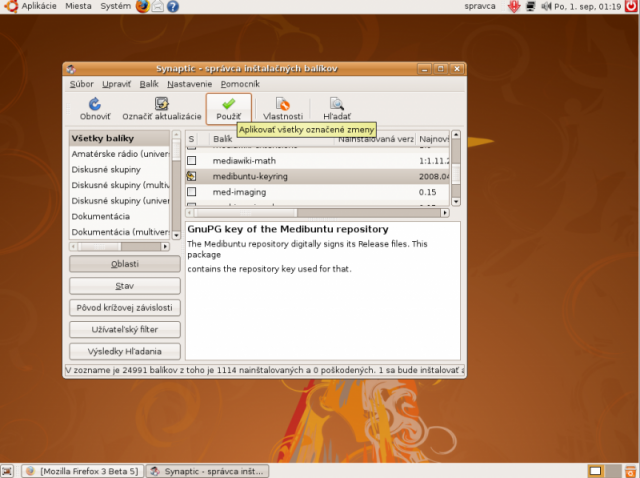Select Diskusné skupiny (multiverse) category
Viewport: 640px width, 478px height.
(x=120, y=185)
